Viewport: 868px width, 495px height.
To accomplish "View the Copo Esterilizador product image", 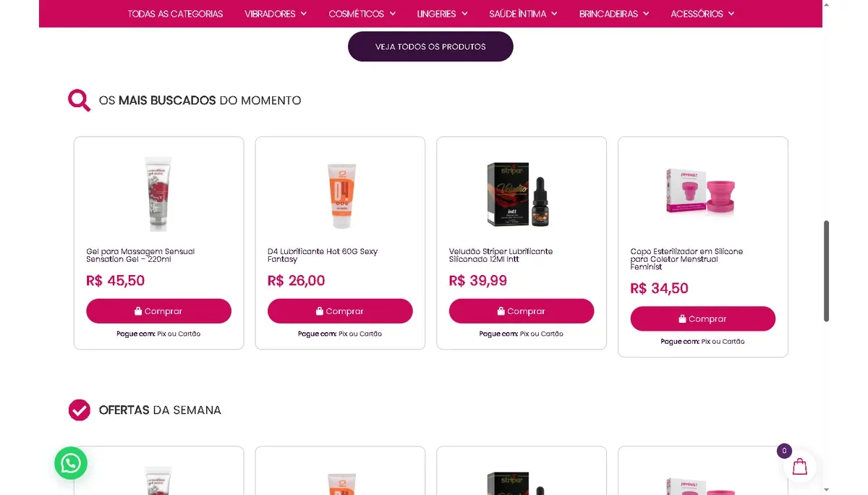I will click(702, 191).
